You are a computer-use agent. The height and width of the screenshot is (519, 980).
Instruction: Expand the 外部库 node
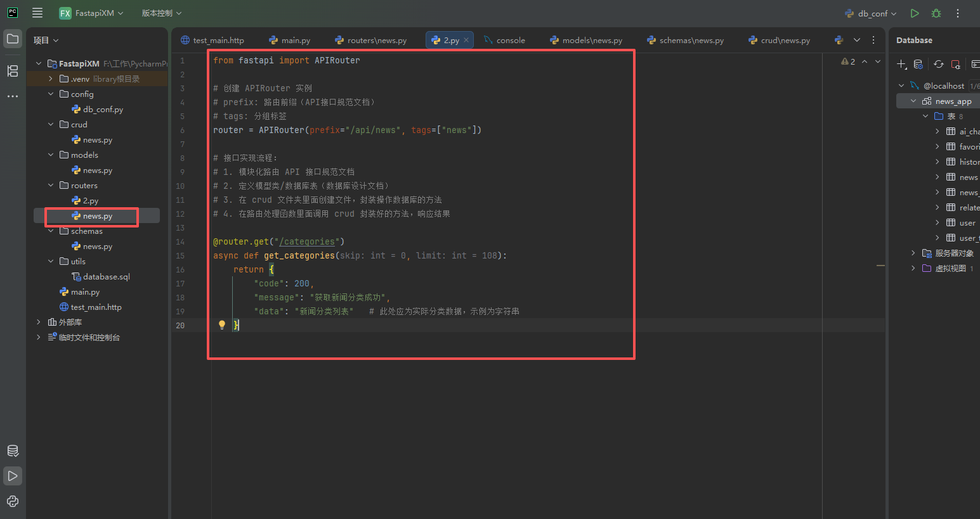point(39,322)
